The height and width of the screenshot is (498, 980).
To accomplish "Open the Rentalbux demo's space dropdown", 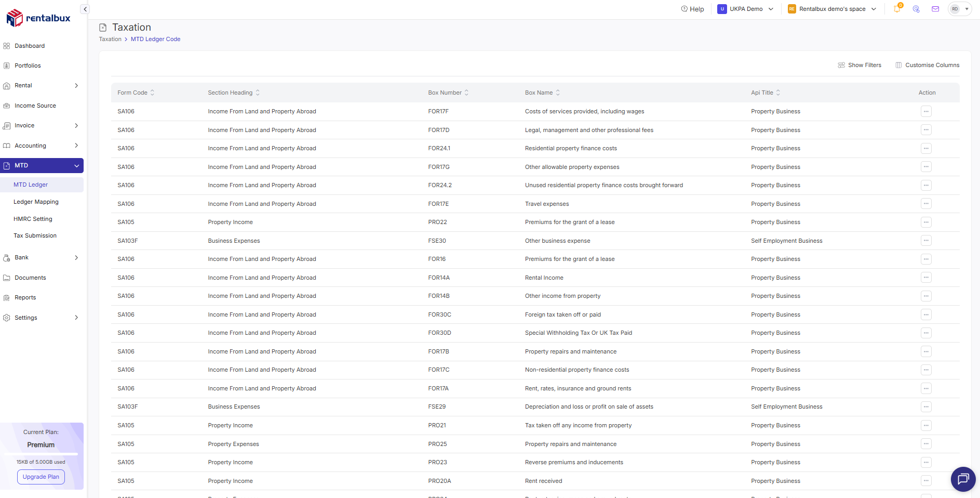I will (832, 9).
